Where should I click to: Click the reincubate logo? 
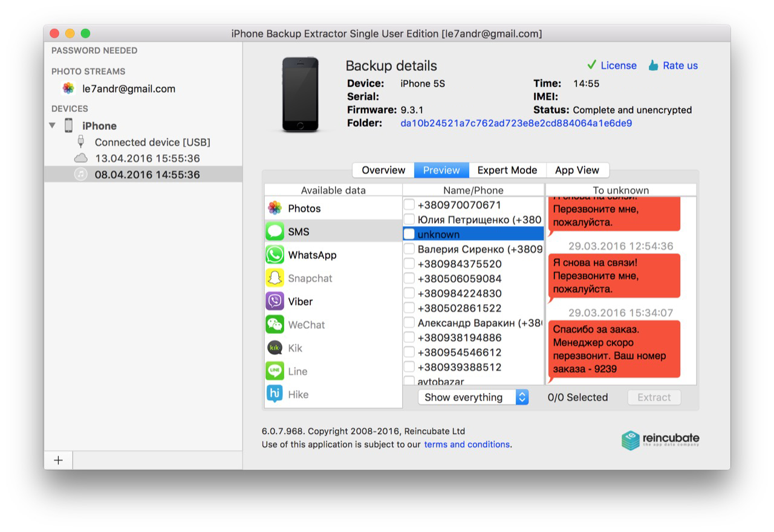[660, 440]
